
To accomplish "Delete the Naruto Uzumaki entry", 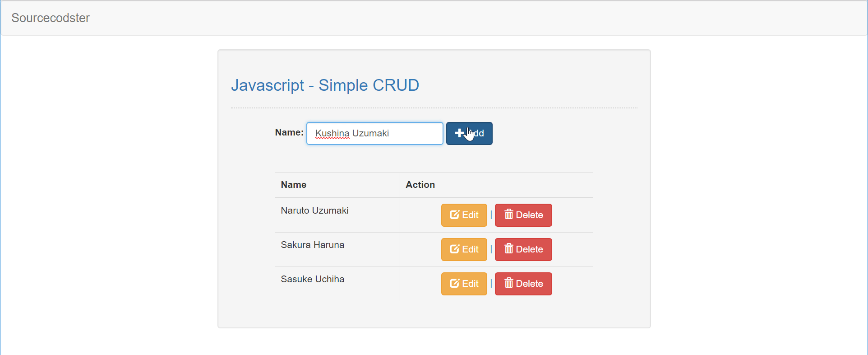I will coord(523,215).
